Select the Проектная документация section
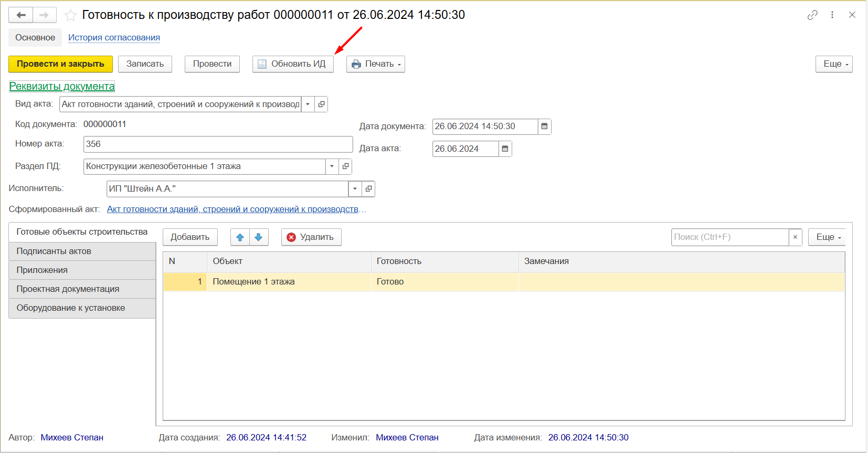The width and height of the screenshot is (868, 453). [68, 289]
